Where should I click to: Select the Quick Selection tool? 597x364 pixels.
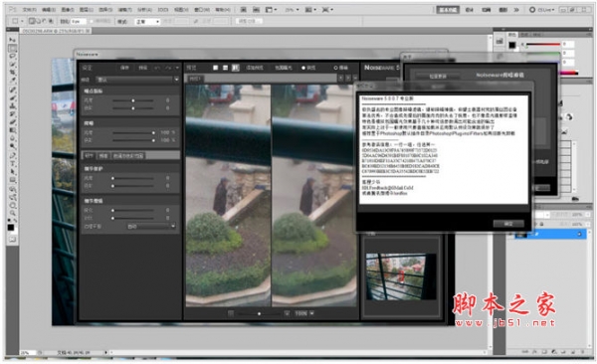tap(13, 65)
